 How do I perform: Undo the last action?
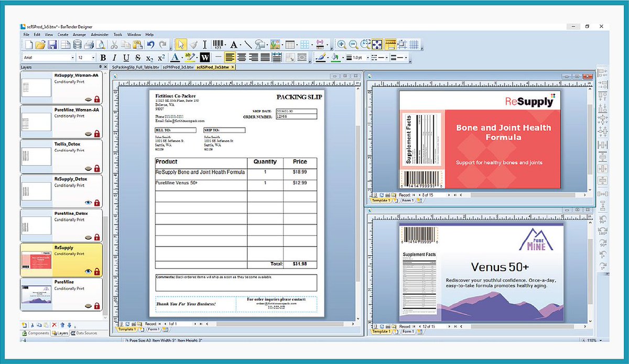[x=150, y=45]
